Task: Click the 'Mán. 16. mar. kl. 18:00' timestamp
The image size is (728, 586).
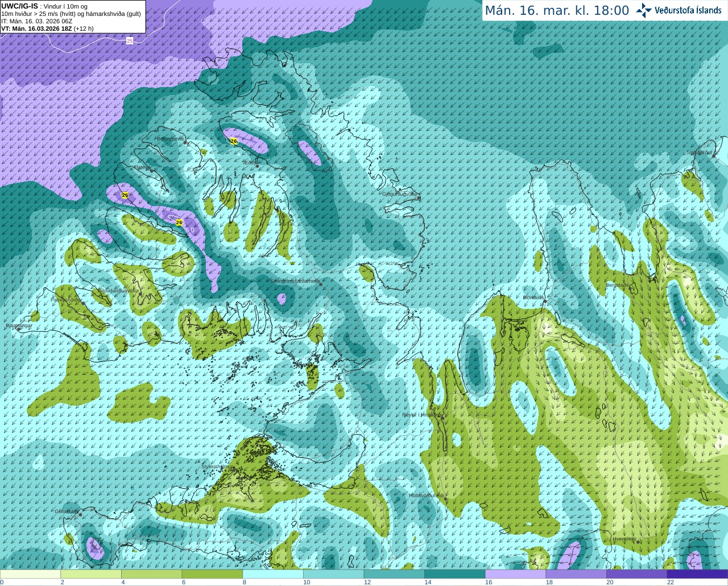Action: (557, 11)
